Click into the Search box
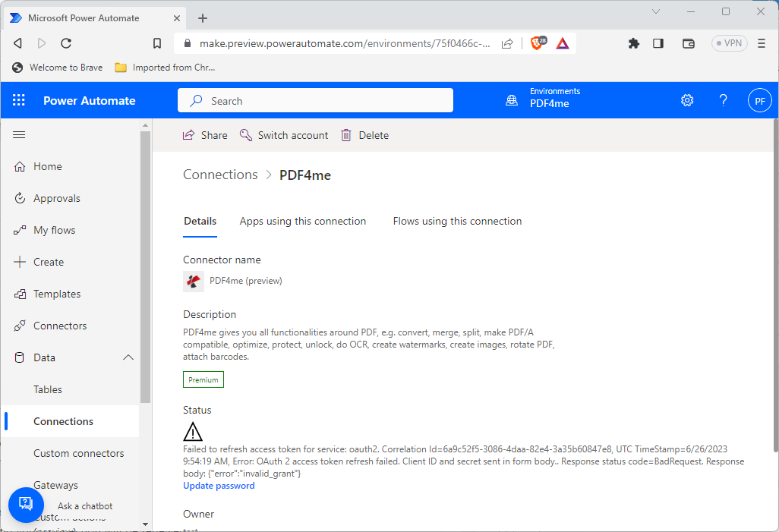This screenshot has width=779, height=532. pos(315,100)
